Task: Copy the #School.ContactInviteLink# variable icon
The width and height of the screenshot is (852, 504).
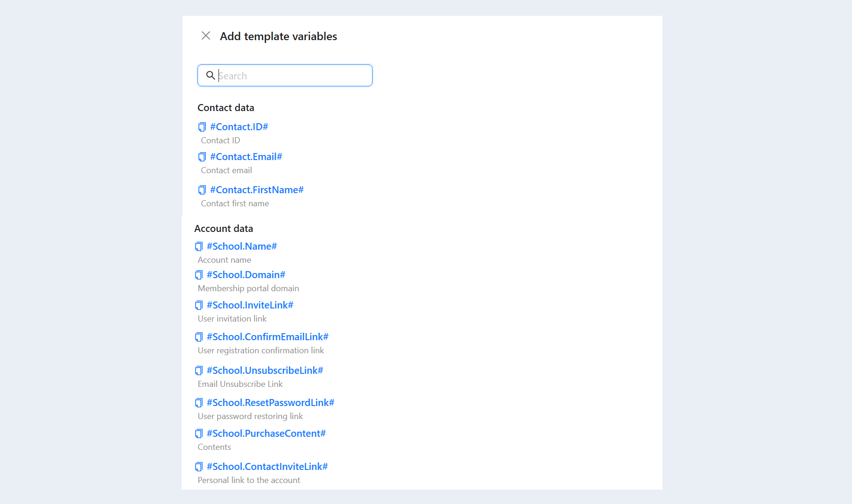Action: pyautogui.click(x=198, y=467)
